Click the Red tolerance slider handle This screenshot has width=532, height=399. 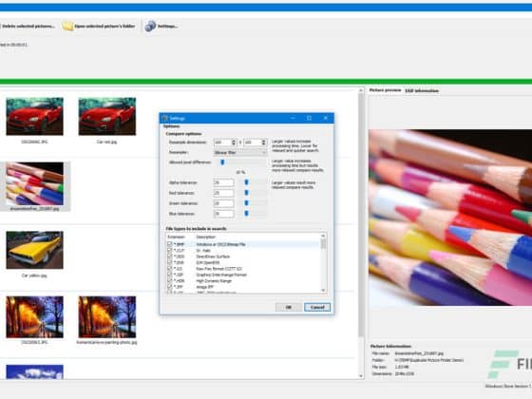pos(247,193)
